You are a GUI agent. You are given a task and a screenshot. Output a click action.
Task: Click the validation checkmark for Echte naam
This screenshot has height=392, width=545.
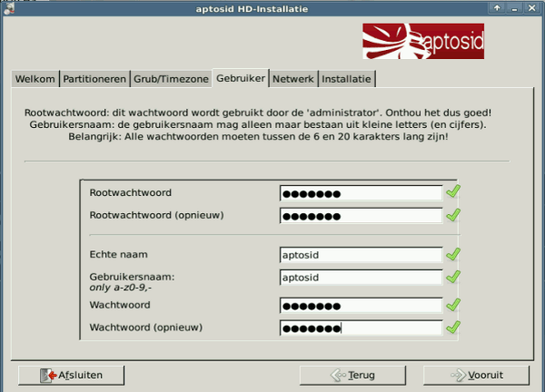pos(453,255)
